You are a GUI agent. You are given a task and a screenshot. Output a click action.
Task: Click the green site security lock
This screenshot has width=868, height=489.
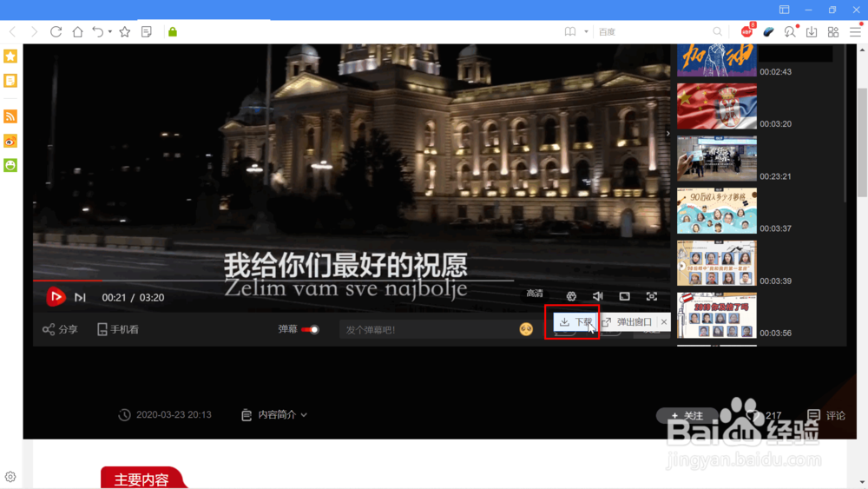point(173,31)
